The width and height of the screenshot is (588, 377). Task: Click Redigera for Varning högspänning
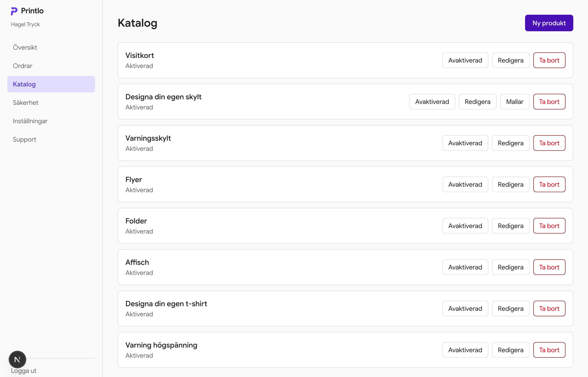(x=510, y=350)
